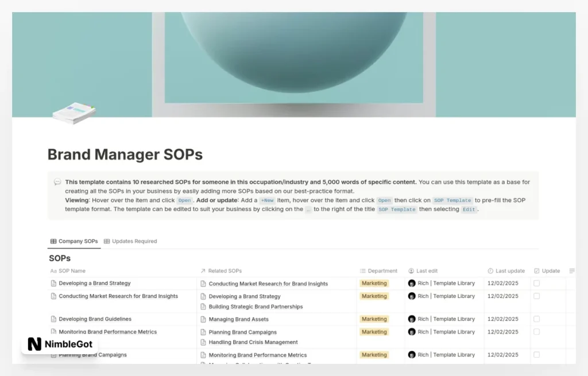
Task: Check the Update box for Developing Brand Guidelines
Action: tap(536, 319)
